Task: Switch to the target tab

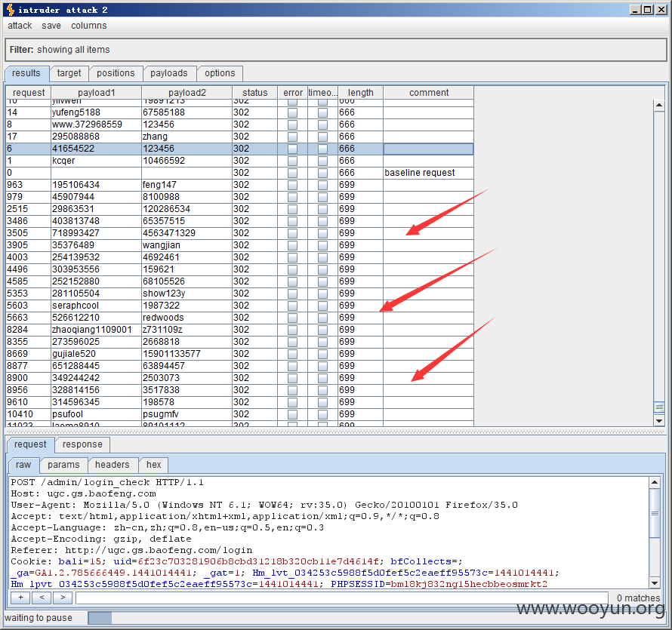Action: click(x=69, y=73)
